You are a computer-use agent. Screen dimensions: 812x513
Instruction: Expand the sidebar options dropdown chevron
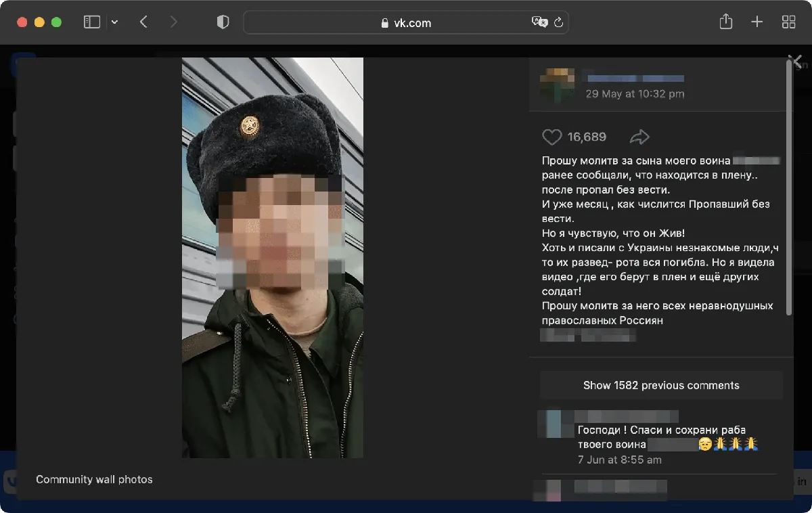114,22
